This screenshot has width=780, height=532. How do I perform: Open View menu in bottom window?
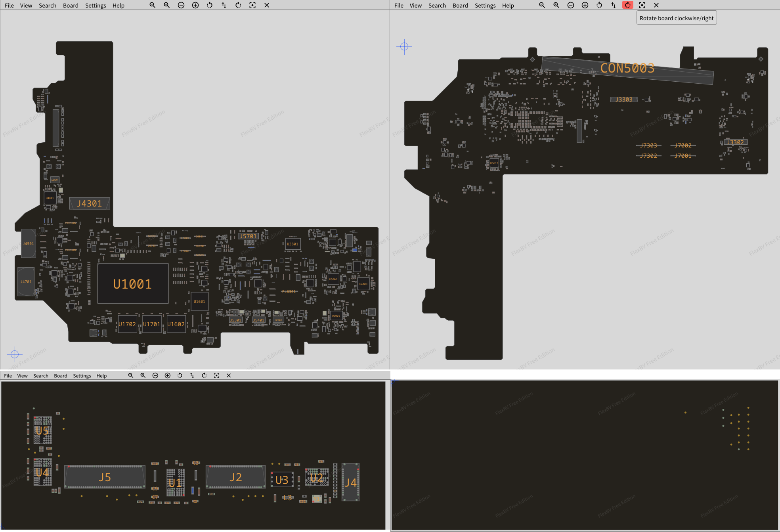point(22,376)
